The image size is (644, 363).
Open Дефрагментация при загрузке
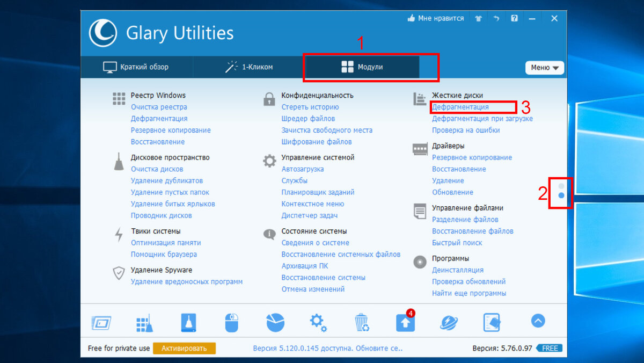[x=482, y=119]
